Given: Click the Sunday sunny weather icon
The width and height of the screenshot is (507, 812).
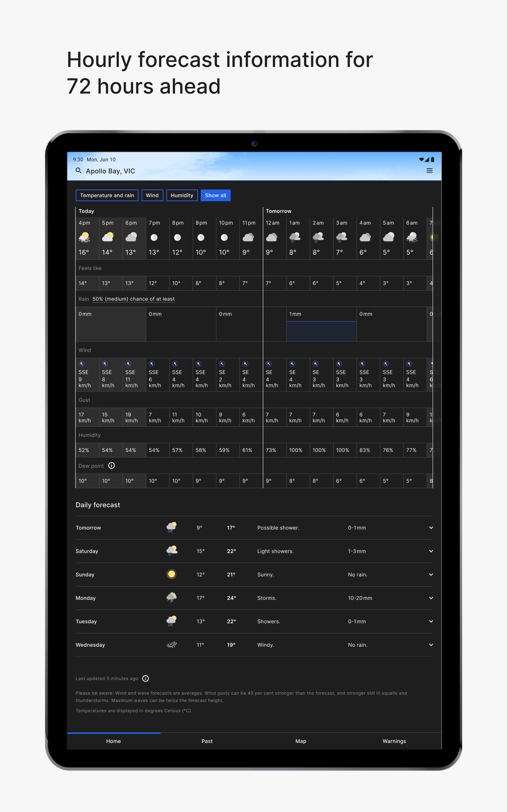Looking at the screenshot, I should pos(171,574).
